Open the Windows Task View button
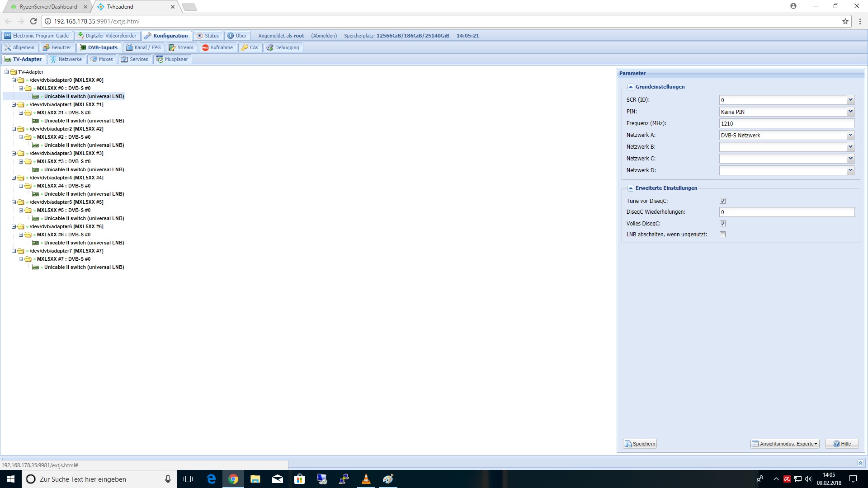 pyautogui.click(x=188, y=479)
